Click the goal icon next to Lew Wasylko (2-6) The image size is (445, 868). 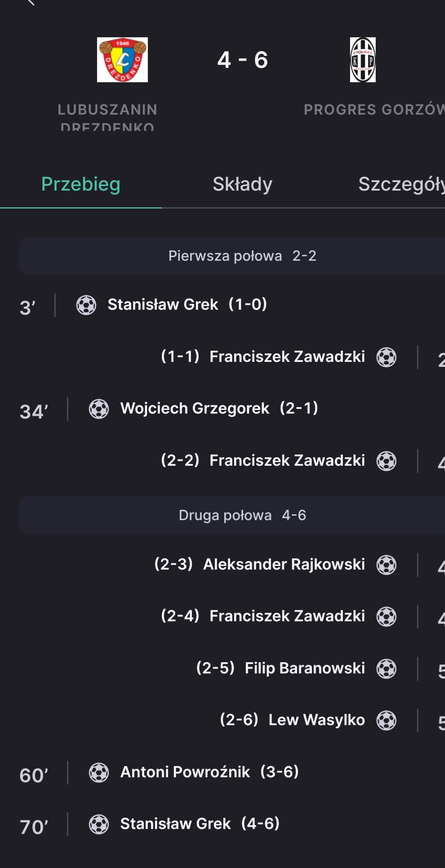pos(387,721)
